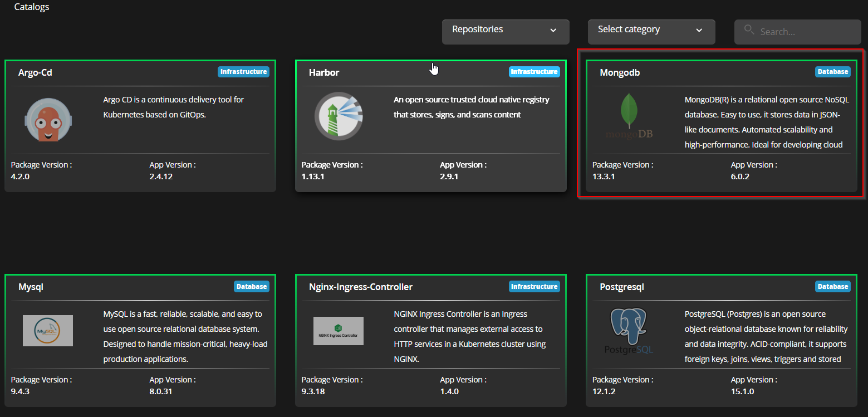The image size is (868, 417).
Task: Open the Postgresql card title
Action: [x=622, y=287]
